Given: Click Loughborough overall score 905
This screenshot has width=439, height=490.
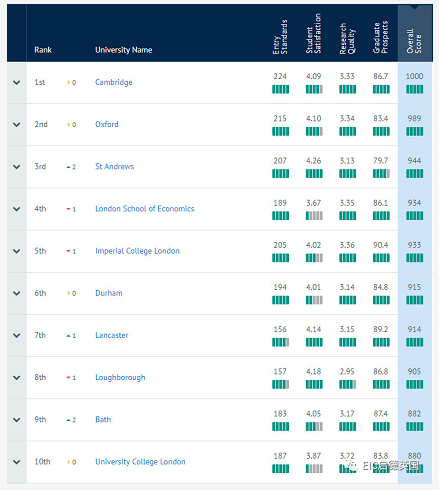Looking at the screenshot, I should pyautogui.click(x=414, y=371).
